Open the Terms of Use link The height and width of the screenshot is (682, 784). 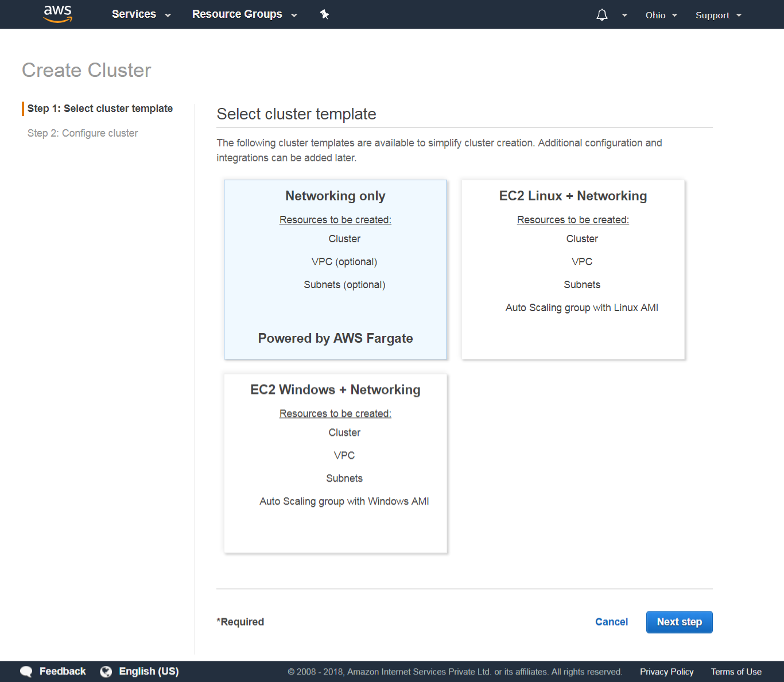point(736,672)
